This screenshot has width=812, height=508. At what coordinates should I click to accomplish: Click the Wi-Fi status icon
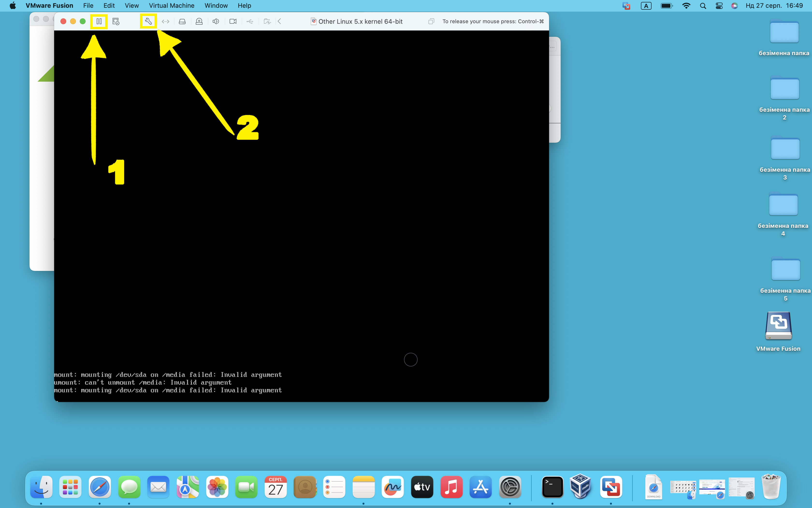point(686,6)
